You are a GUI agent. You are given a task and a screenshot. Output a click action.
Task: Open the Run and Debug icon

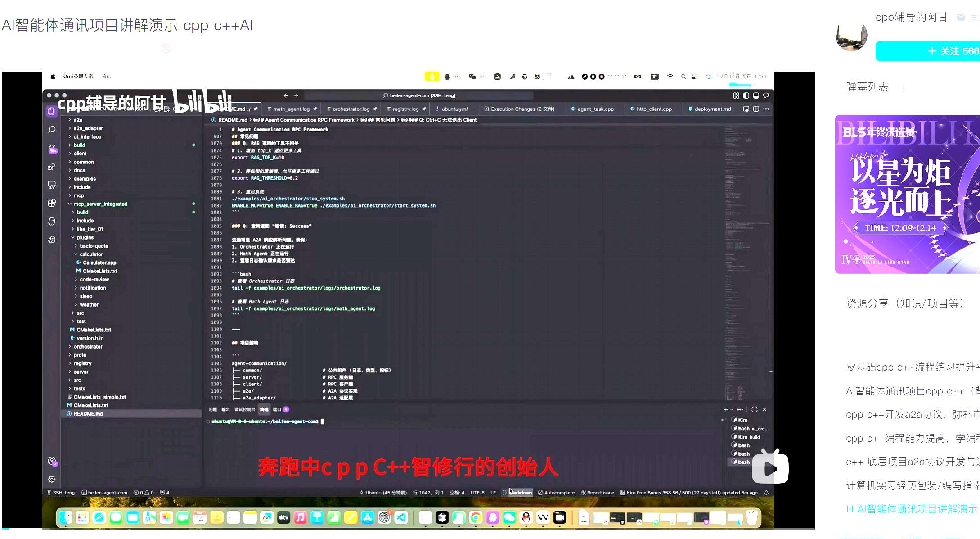(x=52, y=167)
